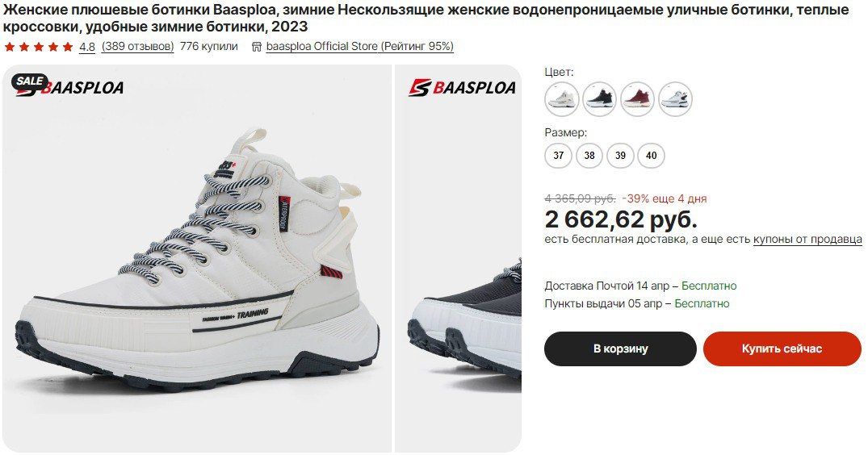View the second black shoe product image
868x455 pixels.
pyautogui.click(x=459, y=258)
